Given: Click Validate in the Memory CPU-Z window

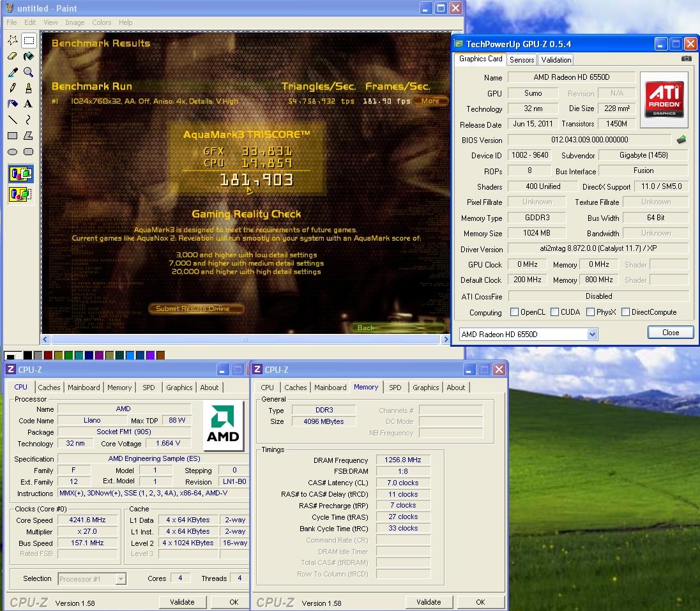Looking at the screenshot, I should pos(429,602).
